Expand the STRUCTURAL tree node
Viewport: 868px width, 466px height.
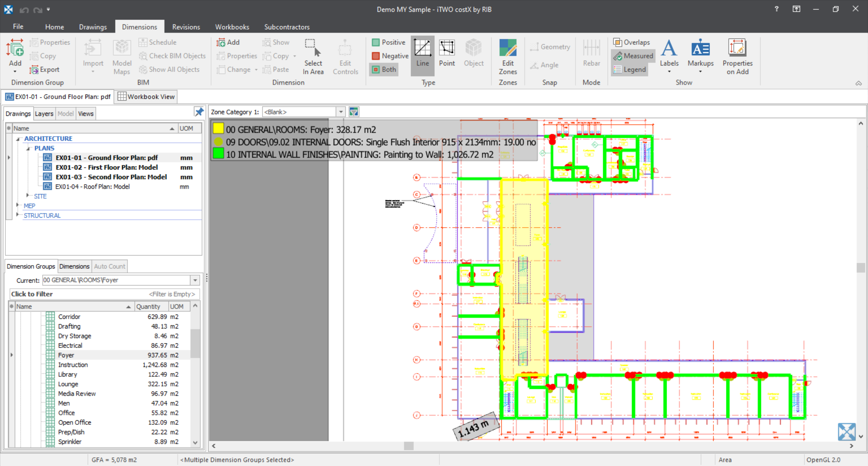18,215
